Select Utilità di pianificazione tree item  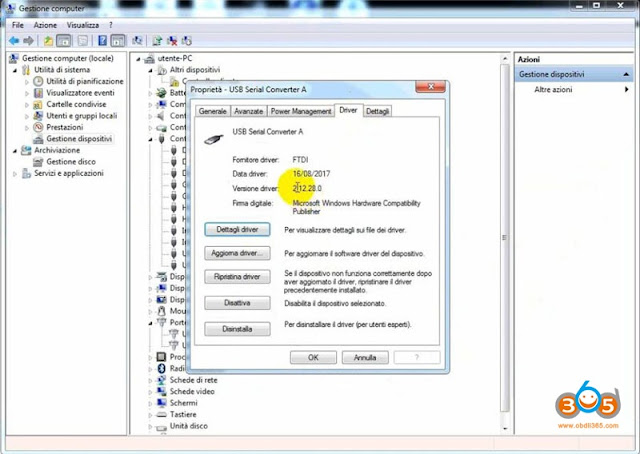click(x=85, y=81)
